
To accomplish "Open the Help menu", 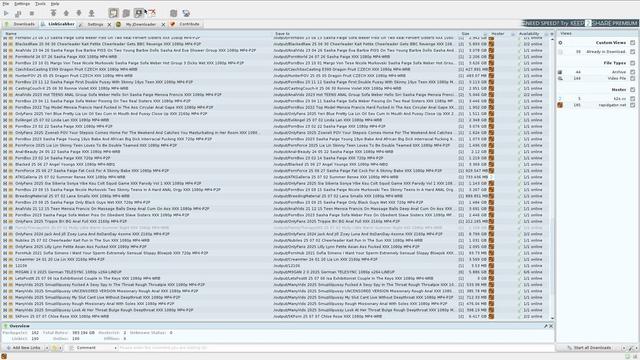I will point(55,4).
